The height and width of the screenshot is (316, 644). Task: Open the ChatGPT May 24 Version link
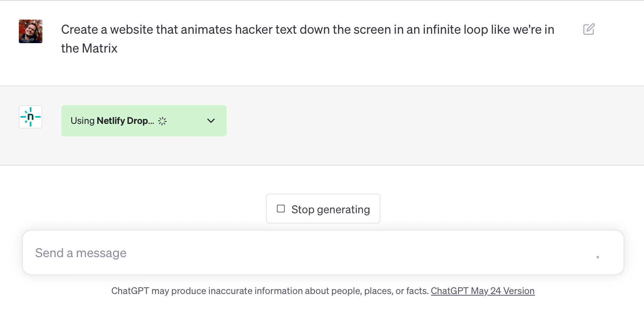click(x=482, y=291)
